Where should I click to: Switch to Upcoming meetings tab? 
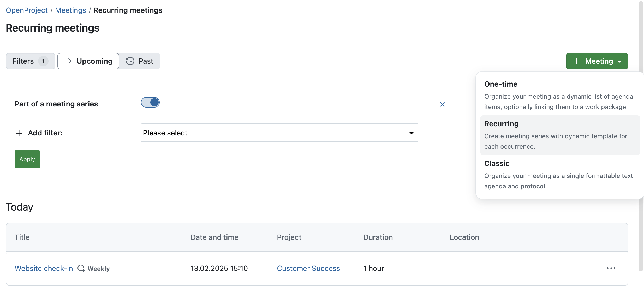pyautogui.click(x=89, y=61)
